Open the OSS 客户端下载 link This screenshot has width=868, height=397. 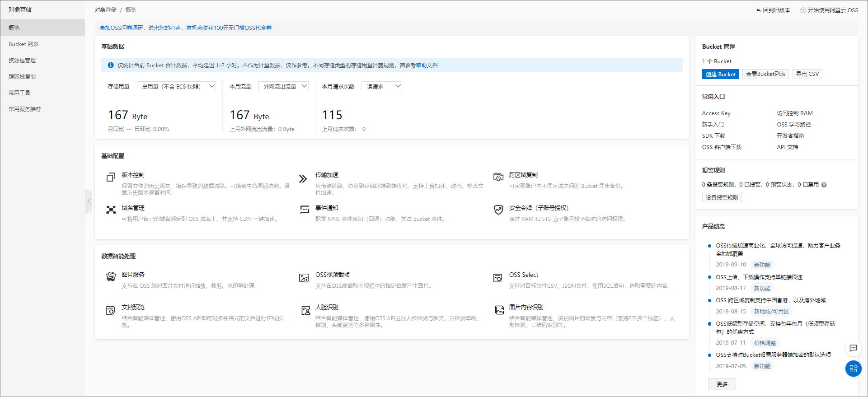[722, 147]
